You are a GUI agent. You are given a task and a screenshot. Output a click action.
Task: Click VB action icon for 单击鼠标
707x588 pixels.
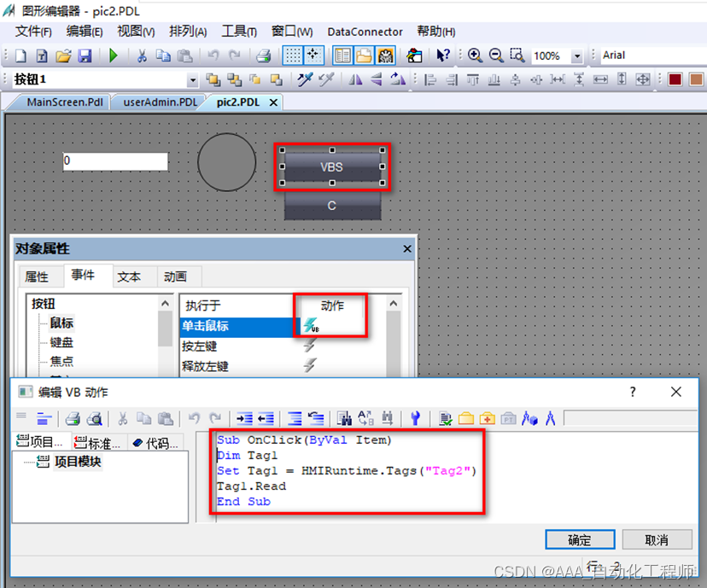[311, 325]
